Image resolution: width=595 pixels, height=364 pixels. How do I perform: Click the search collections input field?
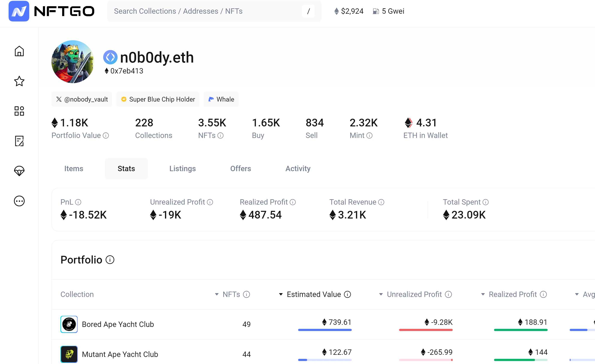[205, 11]
